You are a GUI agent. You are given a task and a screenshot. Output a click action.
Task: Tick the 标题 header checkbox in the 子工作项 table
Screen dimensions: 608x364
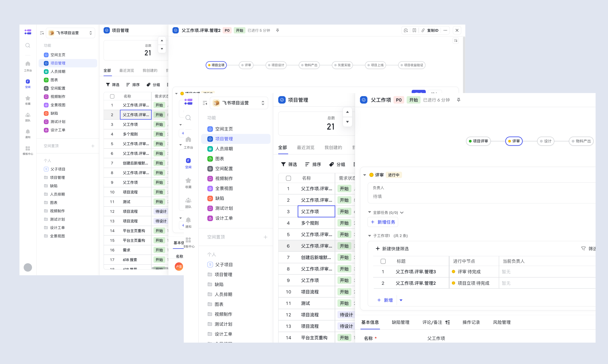point(383,261)
